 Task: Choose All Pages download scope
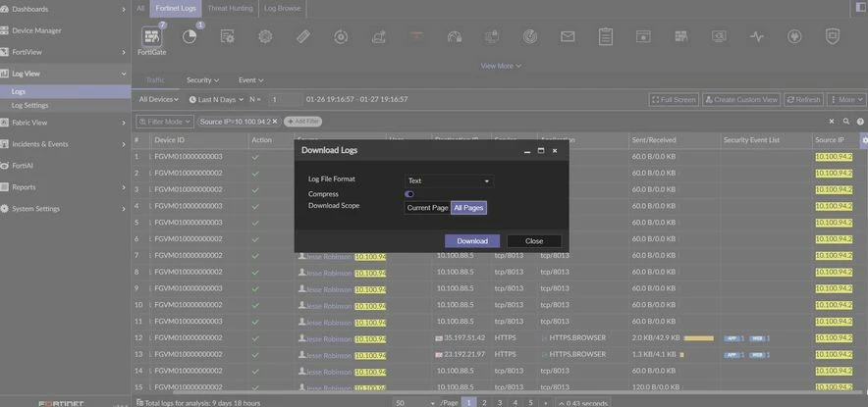pyautogui.click(x=468, y=208)
